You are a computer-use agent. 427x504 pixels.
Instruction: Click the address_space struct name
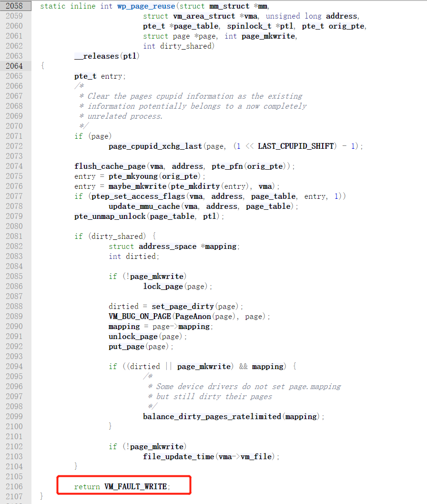pos(167,246)
